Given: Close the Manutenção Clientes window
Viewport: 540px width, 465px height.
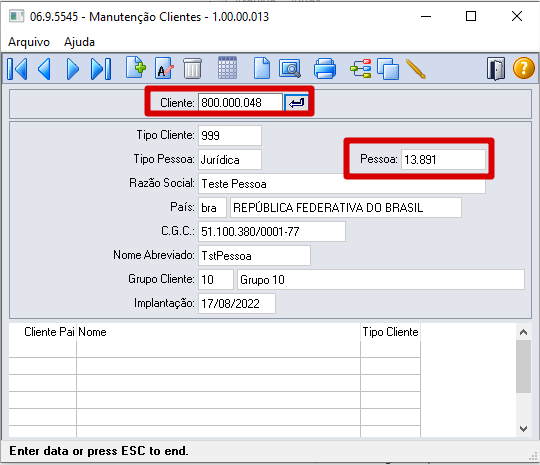Looking at the screenshot, I should click(x=517, y=16).
